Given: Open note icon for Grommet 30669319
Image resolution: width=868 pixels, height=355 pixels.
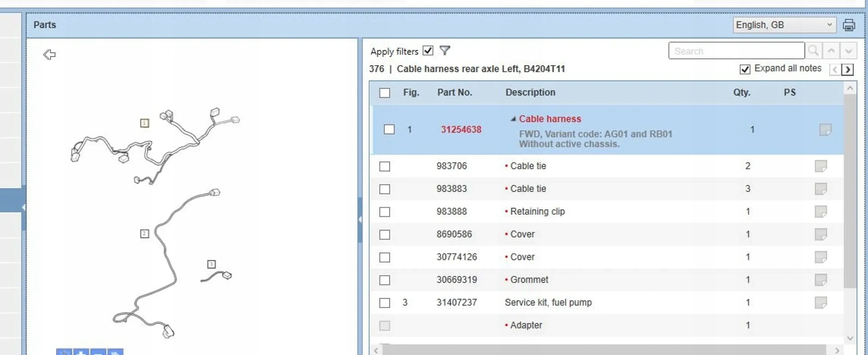Looking at the screenshot, I should click(x=821, y=280).
